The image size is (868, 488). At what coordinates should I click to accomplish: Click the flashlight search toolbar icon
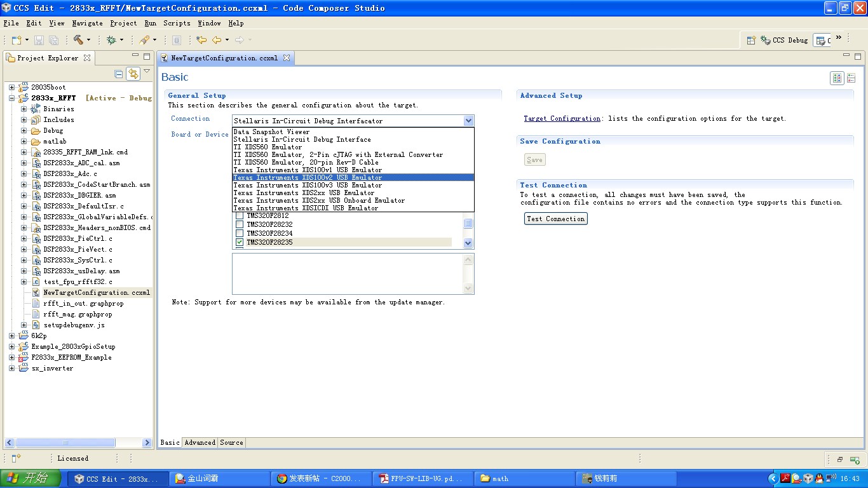[145, 40]
